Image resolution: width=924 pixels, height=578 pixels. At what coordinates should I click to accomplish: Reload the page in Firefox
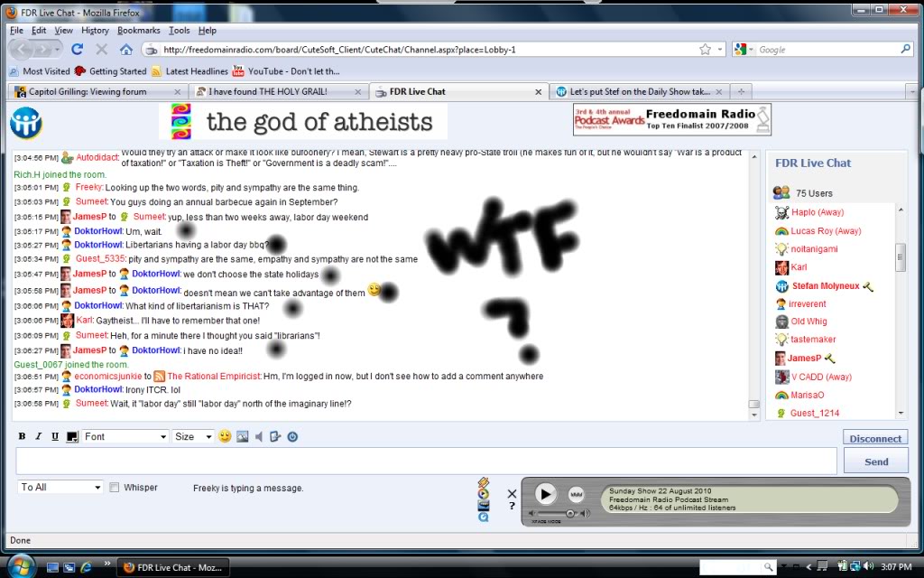(78, 50)
